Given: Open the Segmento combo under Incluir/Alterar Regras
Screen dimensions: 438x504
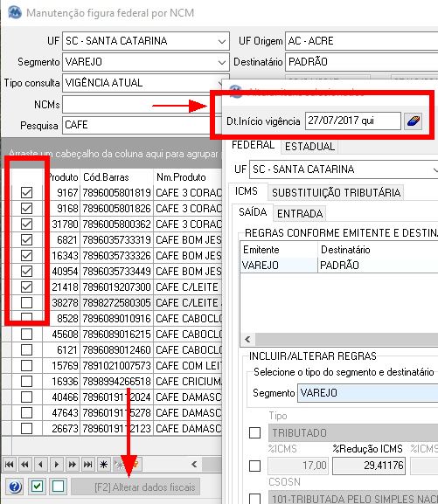Looking at the screenshot, I should click(x=367, y=393).
